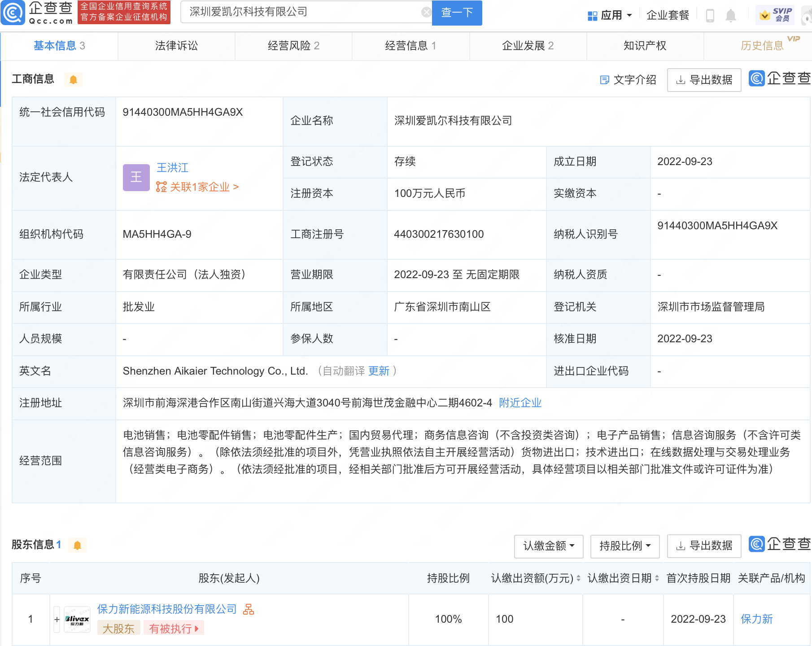Select the 存续 registration status value
This screenshot has width=812, height=646.
pyautogui.click(x=405, y=161)
